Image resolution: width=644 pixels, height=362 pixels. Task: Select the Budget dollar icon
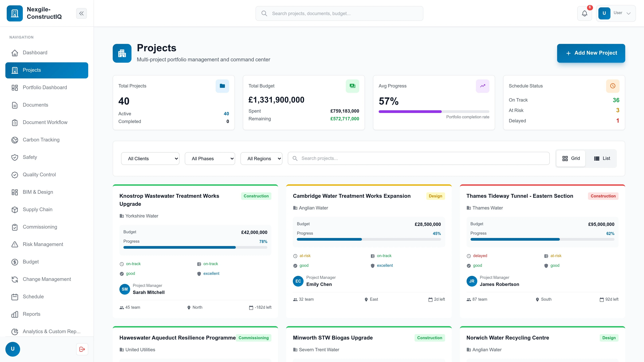15,262
